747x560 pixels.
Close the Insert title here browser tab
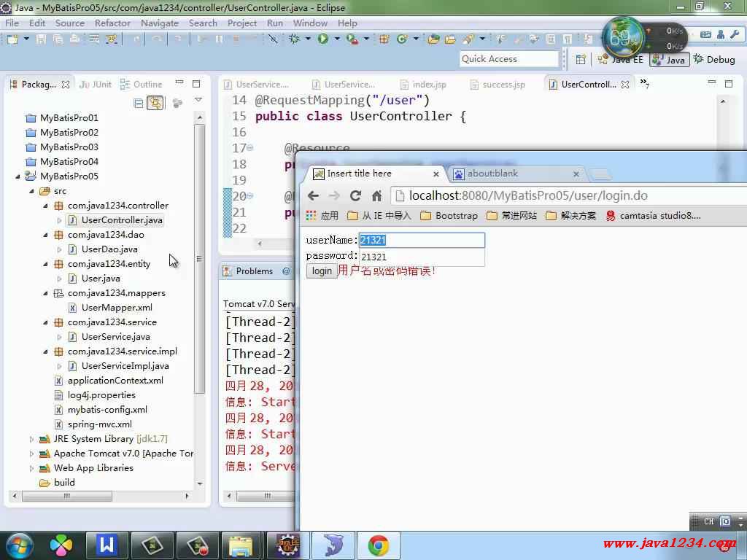436,174
